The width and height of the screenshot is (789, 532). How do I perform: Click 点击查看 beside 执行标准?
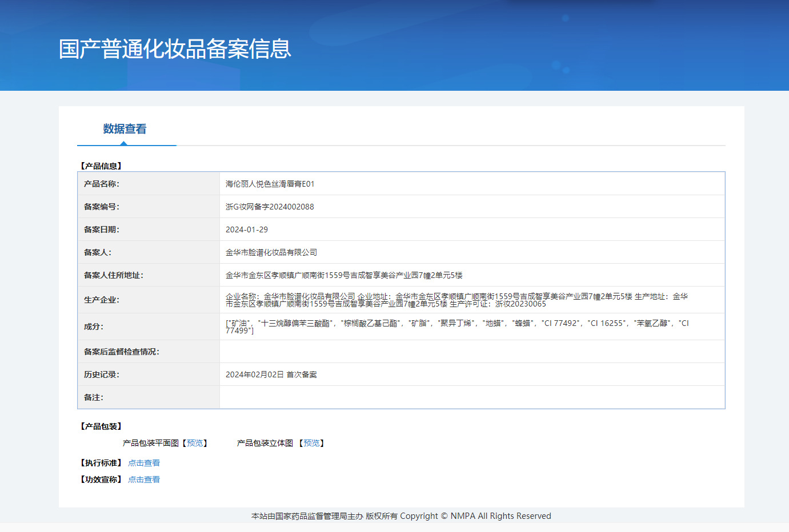pos(144,463)
